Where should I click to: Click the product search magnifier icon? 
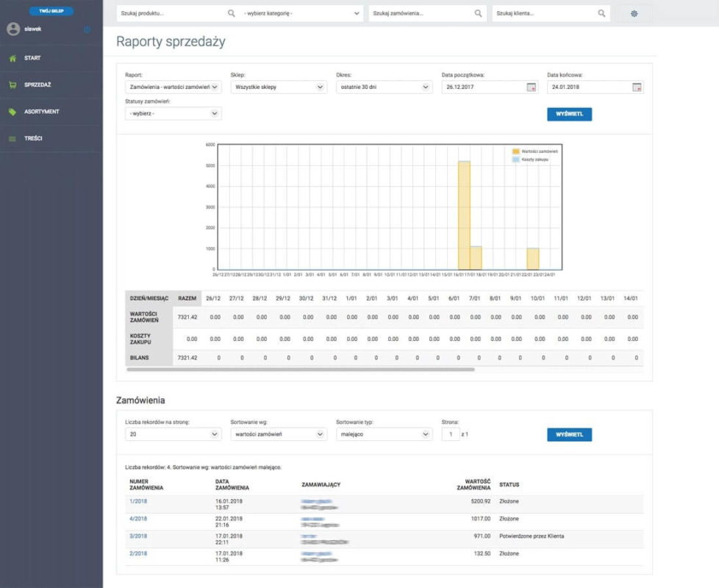[x=232, y=13]
